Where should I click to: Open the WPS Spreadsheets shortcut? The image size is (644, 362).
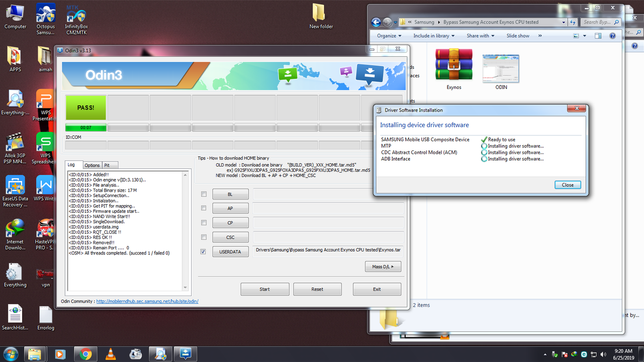click(x=45, y=149)
